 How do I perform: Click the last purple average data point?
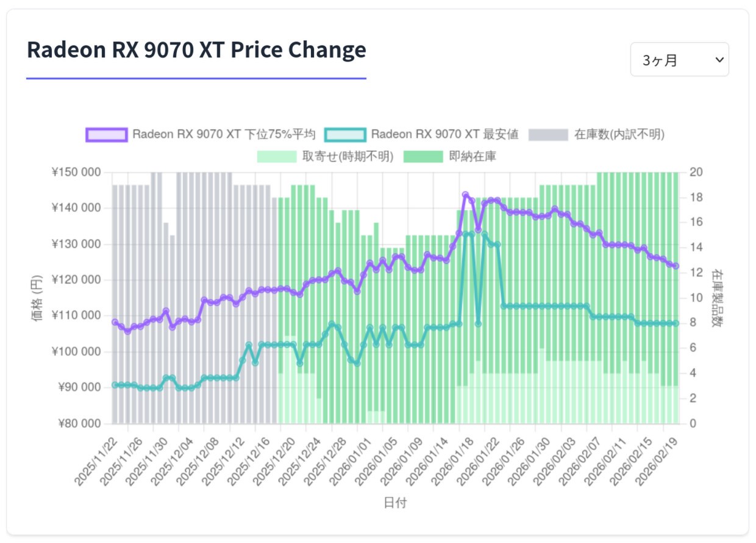pos(676,266)
